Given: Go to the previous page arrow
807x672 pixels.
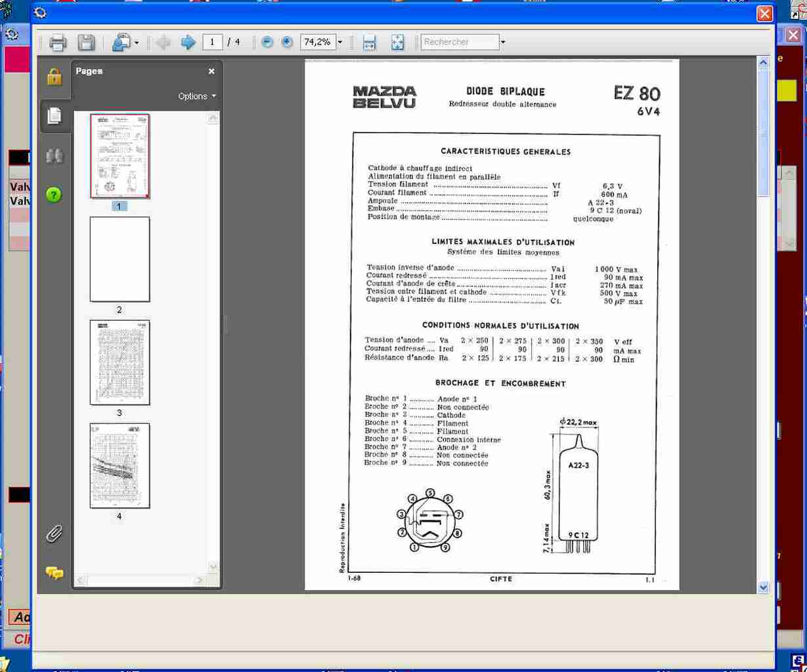Looking at the screenshot, I should tap(164, 42).
